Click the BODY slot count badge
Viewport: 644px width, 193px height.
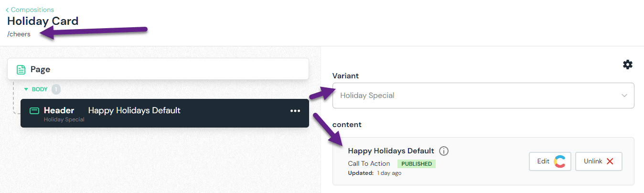point(56,89)
